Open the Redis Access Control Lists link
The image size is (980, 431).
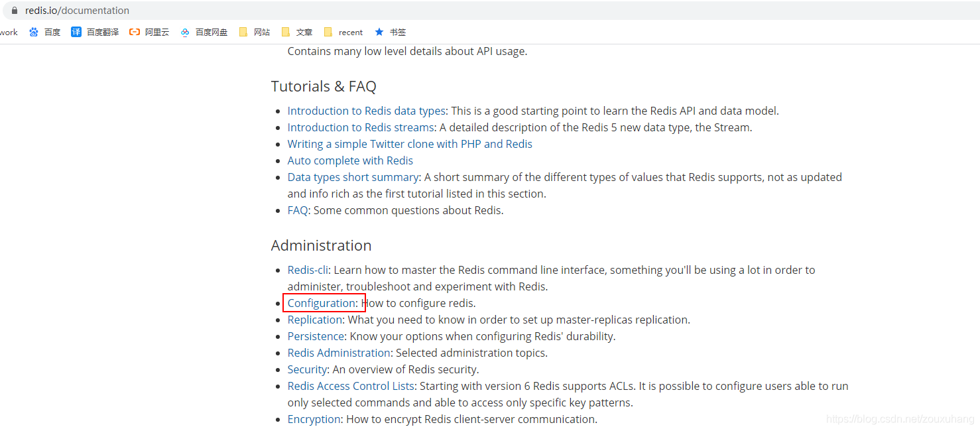350,385
